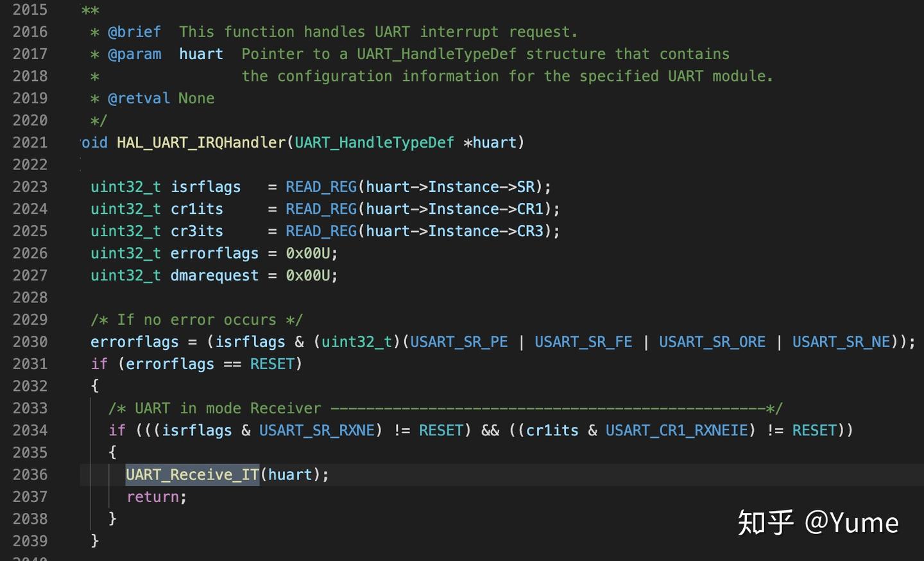
Task: Click the USART_SR_ORE constant
Action: (712, 342)
